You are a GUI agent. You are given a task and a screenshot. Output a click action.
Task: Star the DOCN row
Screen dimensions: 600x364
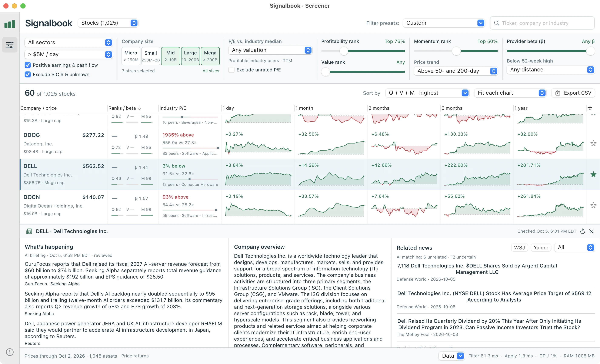point(593,205)
